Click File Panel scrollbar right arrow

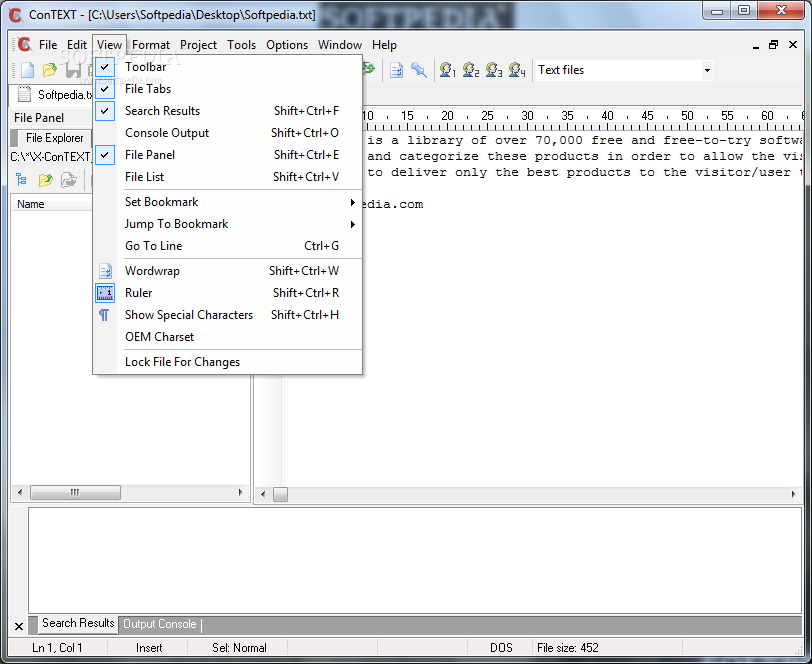click(x=240, y=493)
